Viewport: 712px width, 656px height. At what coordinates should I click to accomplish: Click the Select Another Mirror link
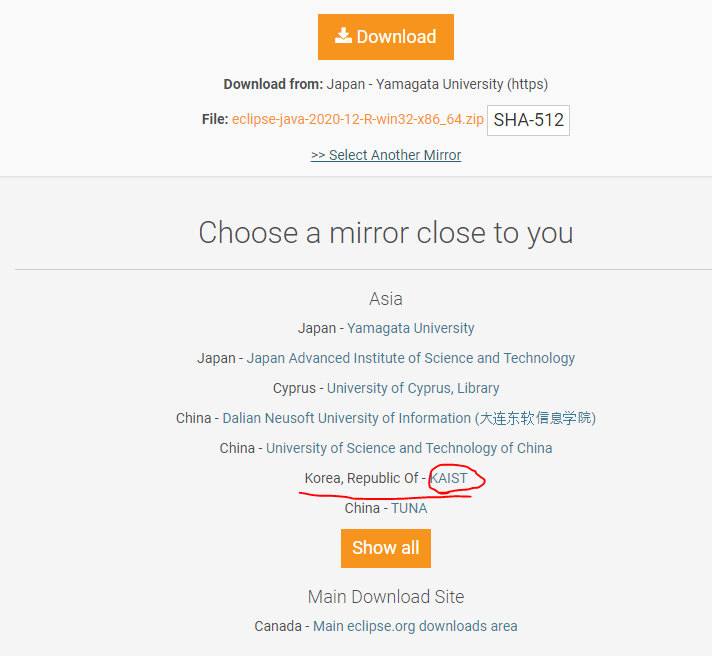click(386, 155)
